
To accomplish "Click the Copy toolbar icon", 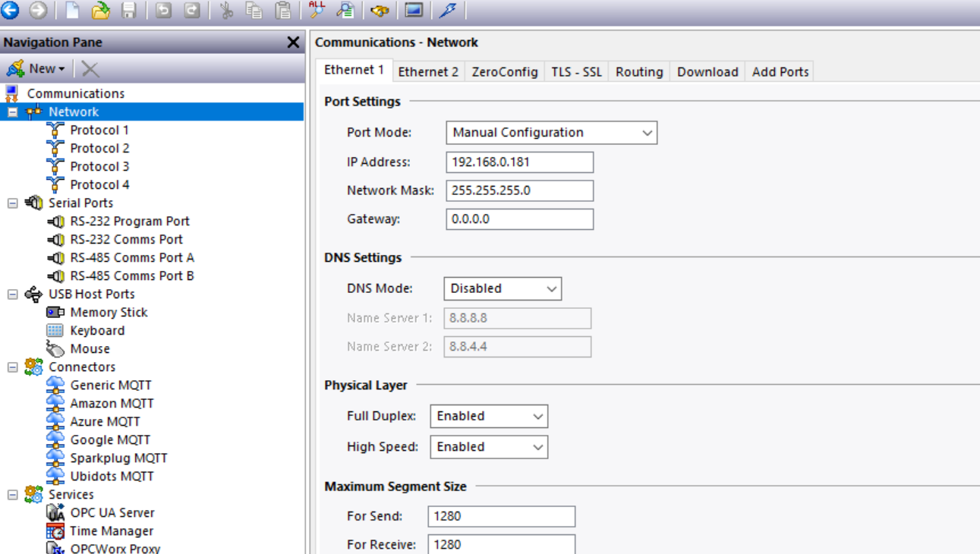I will pos(254,10).
